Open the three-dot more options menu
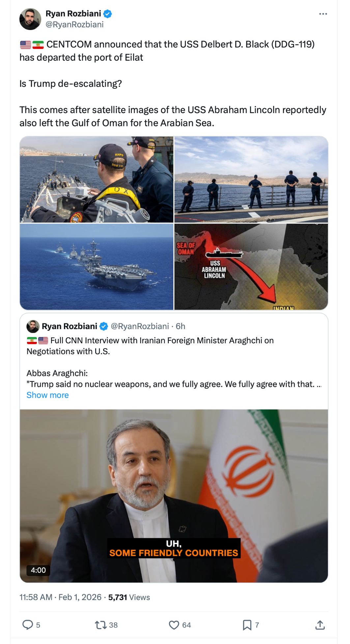The image size is (350, 644). click(x=323, y=14)
